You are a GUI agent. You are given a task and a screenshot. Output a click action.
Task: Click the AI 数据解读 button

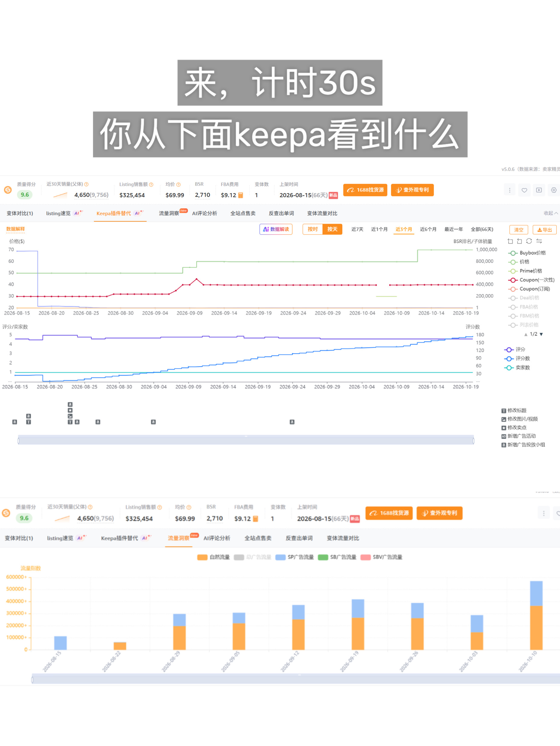275,229
